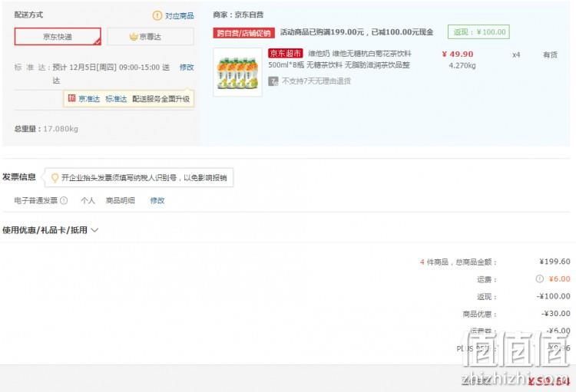Image resolution: width=576 pixels, height=392 pixels.
Task: Click the -¥30.00 商品优惠 amount
Action: tap(556, 314)
